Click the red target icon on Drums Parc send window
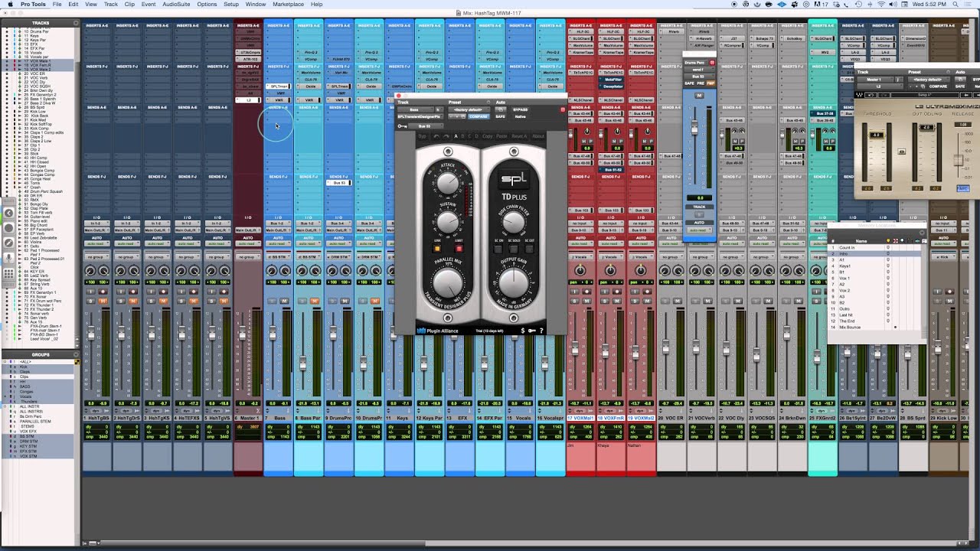Screen dimensions: 980x551 (712, 63)
